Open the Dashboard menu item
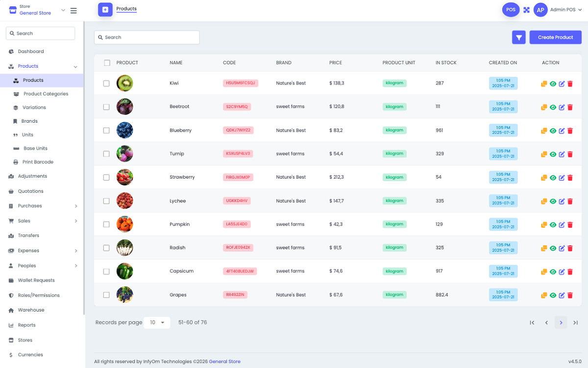Screen dimensions: 588x368 coord(29,51)
